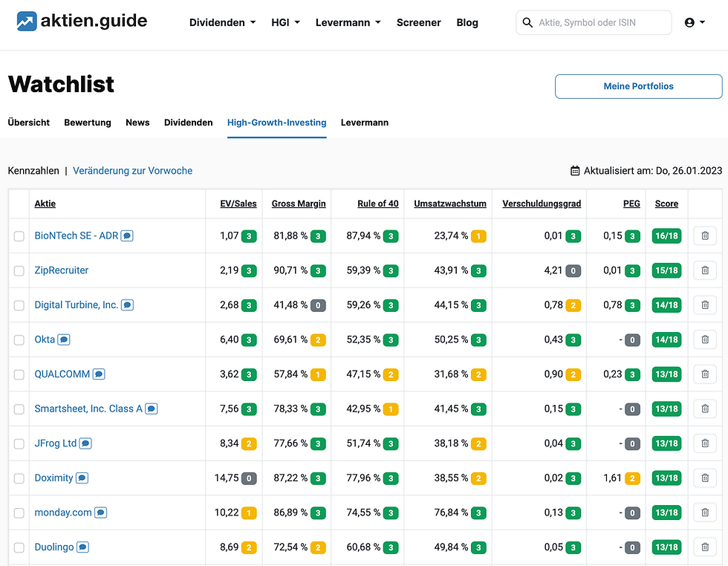The image size is (728, 566).
Task: Click the Meine Portfolios button
Action: tap(638, 86)
